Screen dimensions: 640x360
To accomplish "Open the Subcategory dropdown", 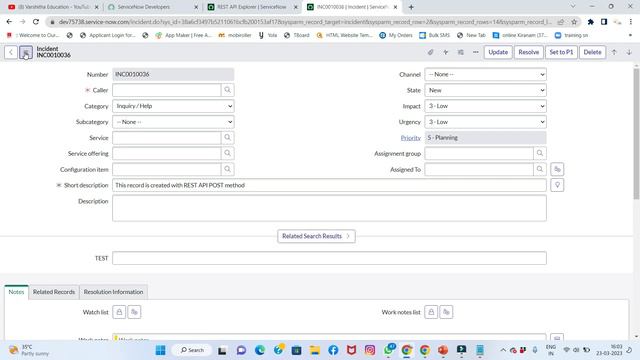I will tap(173, 122).
